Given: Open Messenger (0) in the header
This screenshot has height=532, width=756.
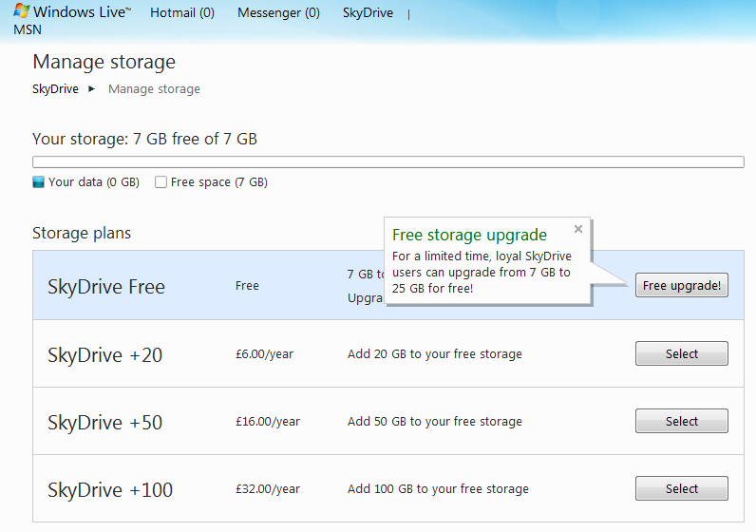Looking at the screenshot, I should [x=278, y=12].
